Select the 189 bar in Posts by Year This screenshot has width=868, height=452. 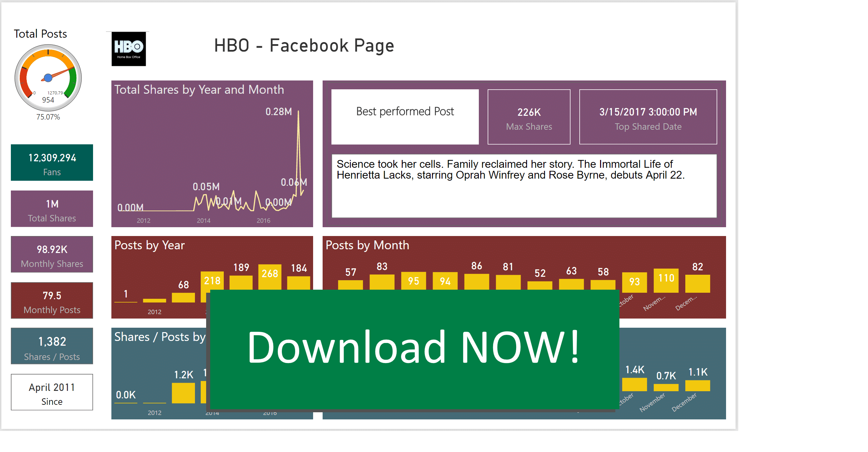click(241, 283)
